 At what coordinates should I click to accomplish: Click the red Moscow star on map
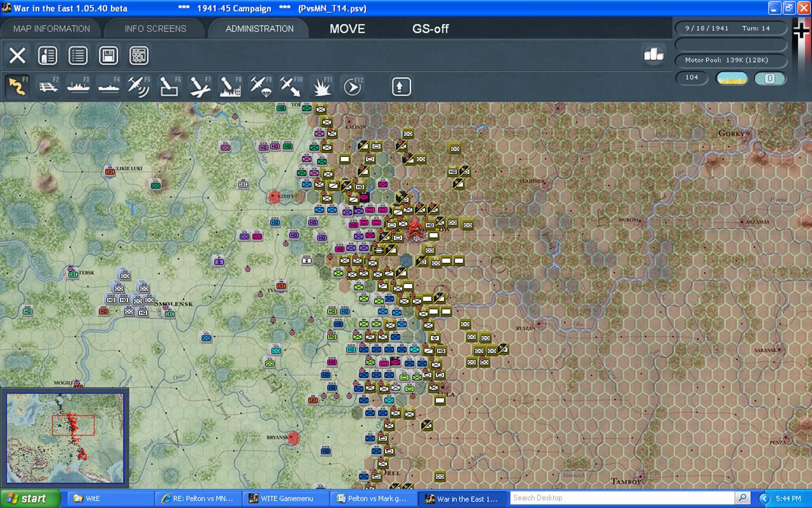(x=416, y=226)
